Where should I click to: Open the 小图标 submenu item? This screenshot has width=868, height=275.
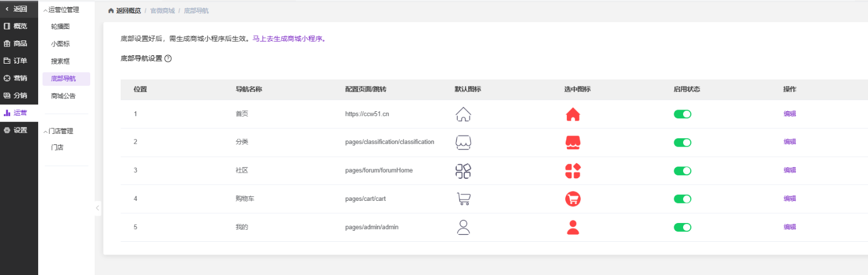[x=60, y=44]
